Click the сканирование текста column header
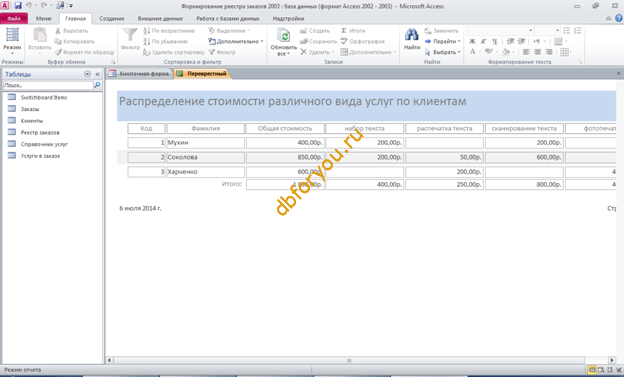This screenshot has width=624, height=377. [x=524, y=129]
